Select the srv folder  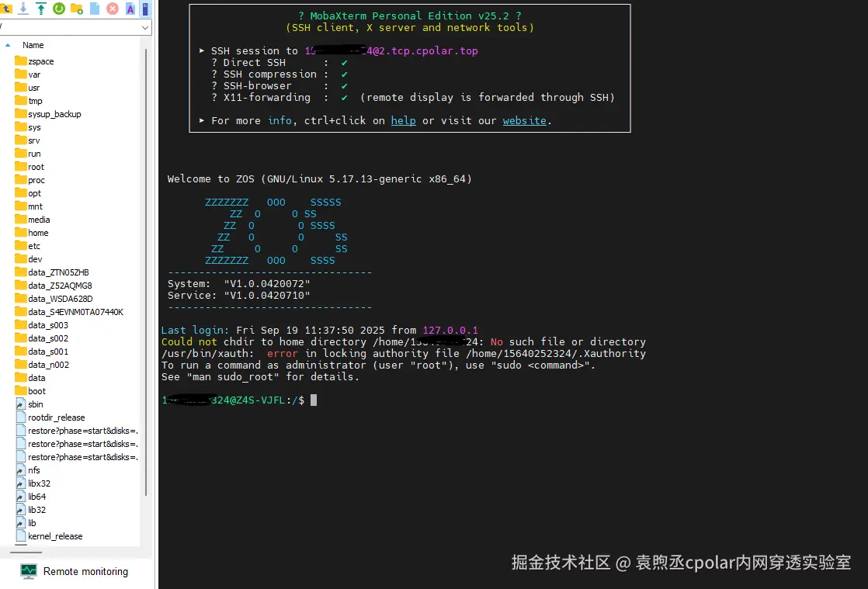[33, 140]
